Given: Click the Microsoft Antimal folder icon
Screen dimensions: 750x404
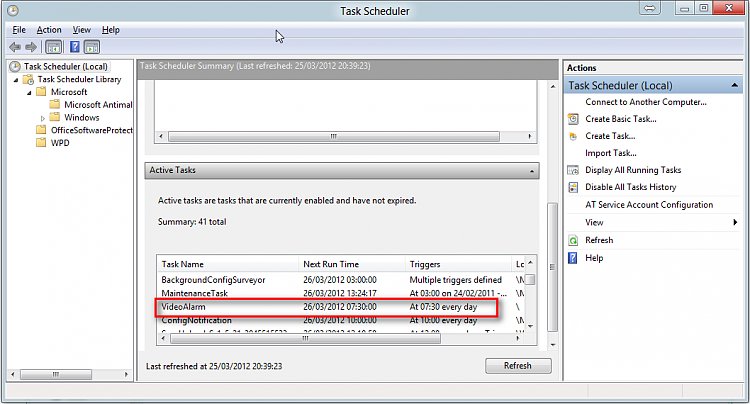Looking at the screenshot, I should click(x=55, y=104).
